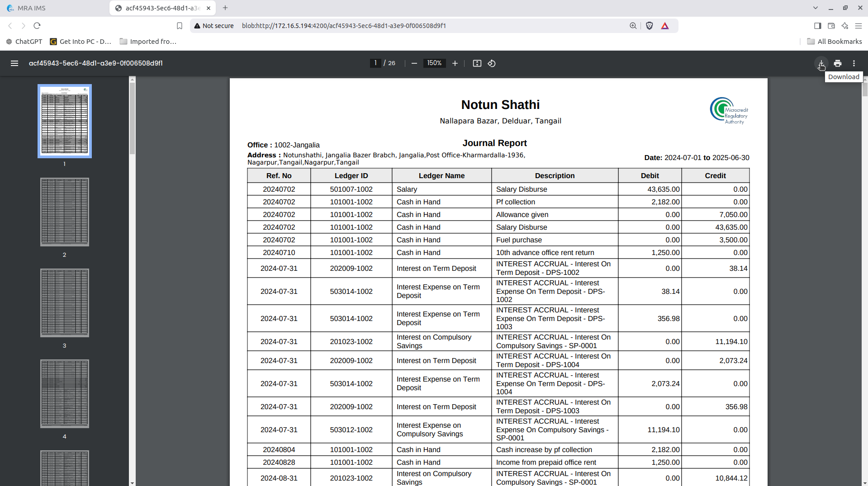Zoom in the PDF page
The height and width of the screenshot is (486, 868).
[x=455, y=63]
